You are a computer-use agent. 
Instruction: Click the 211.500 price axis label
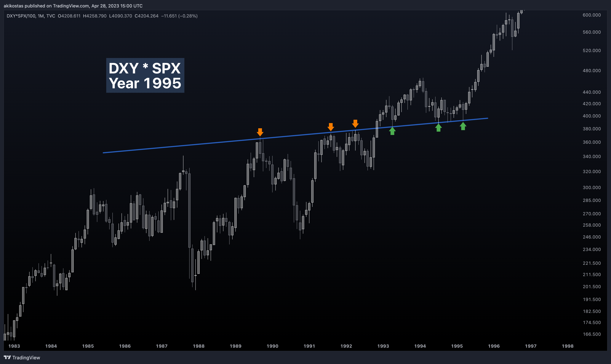point(592,275)
